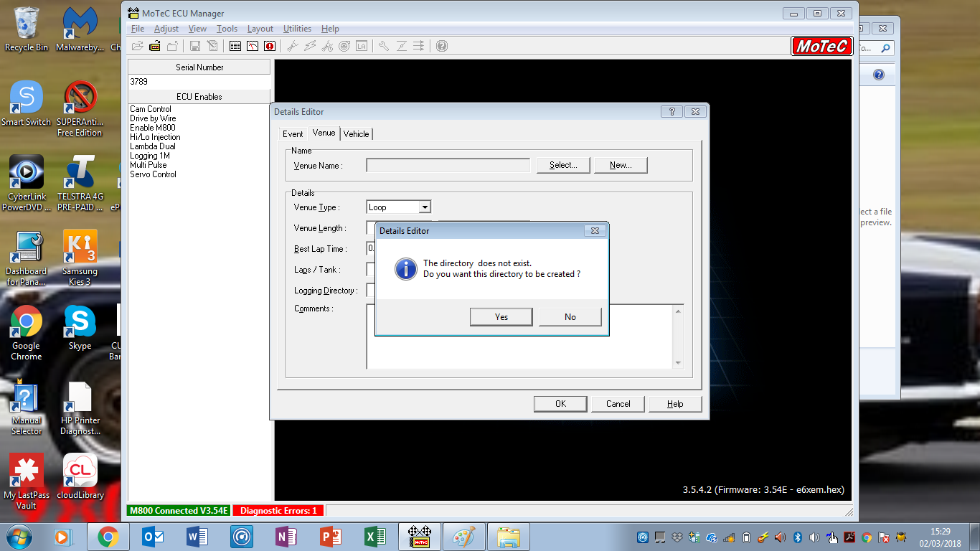Select the ignition spark toolbar icon
This screenshot has width=980, height=551.
310,46
